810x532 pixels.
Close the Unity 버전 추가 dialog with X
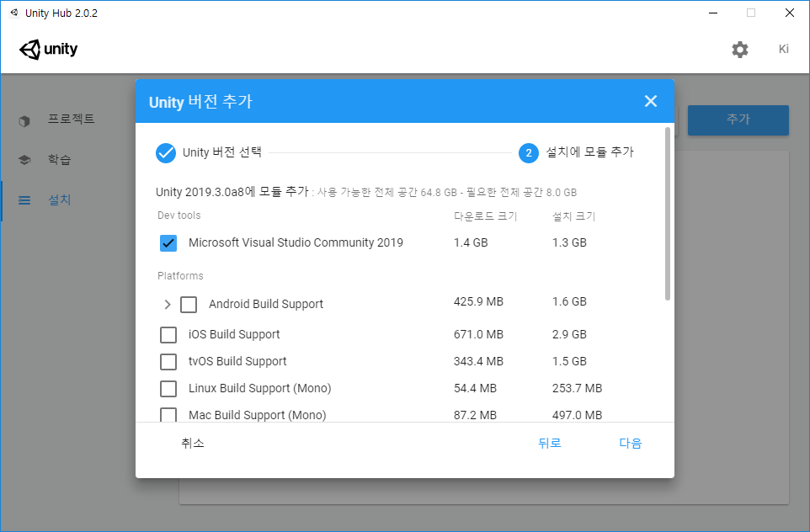coord(651,101)
